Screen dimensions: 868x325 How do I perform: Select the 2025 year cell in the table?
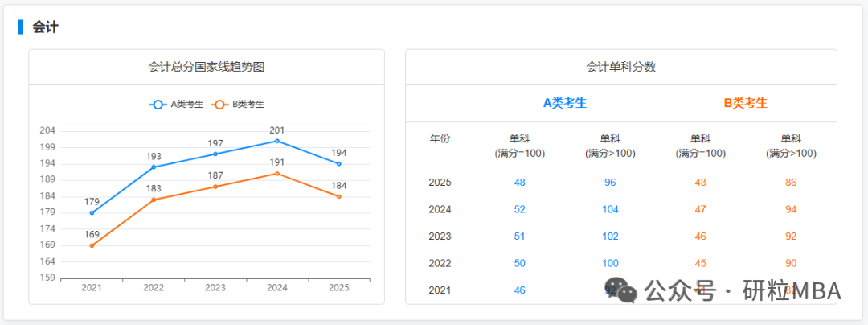pos(440,183)
